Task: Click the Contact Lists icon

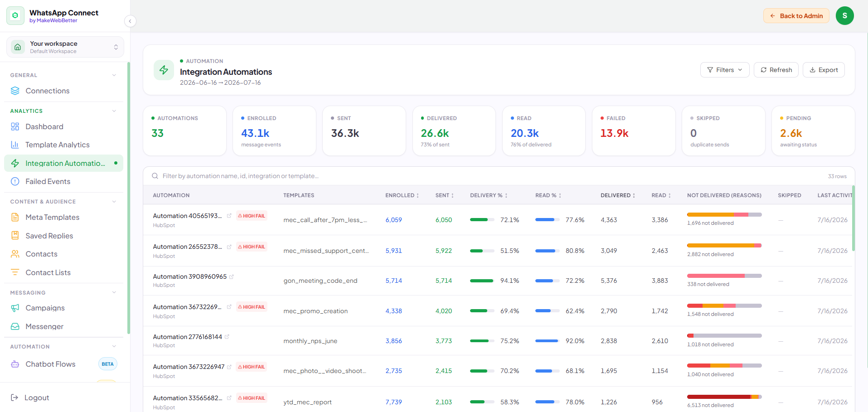Action: click(15, 272)
